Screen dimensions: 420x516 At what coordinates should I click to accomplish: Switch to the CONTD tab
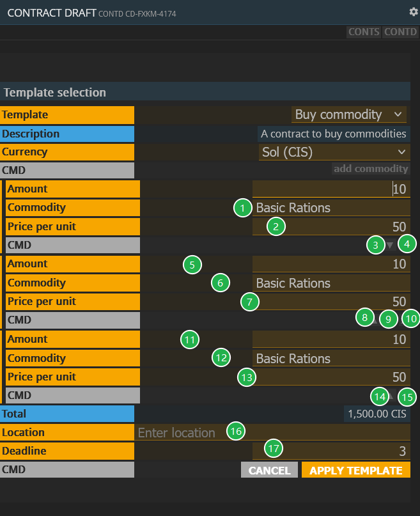[400, 32]
